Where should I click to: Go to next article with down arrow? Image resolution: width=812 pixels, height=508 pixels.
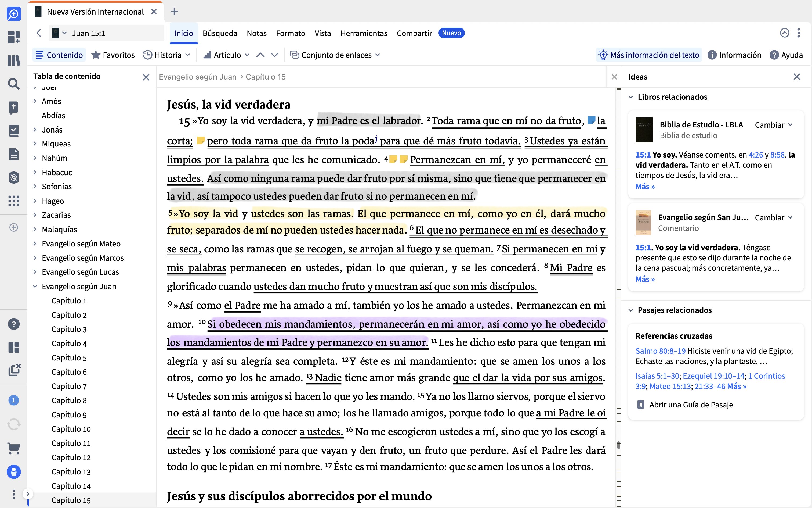pyautogui.click(x=274, y=55)
